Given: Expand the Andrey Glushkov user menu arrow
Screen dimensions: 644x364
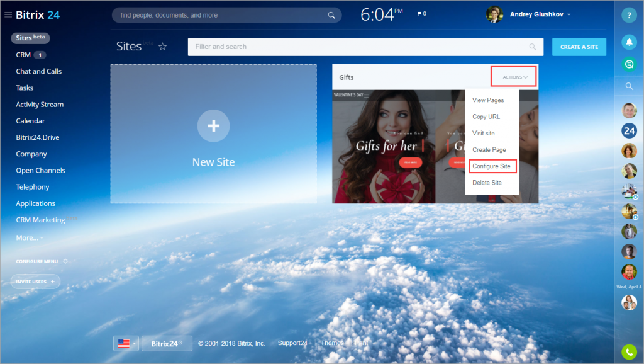Looking at the screenshot, I should point(569,15).
